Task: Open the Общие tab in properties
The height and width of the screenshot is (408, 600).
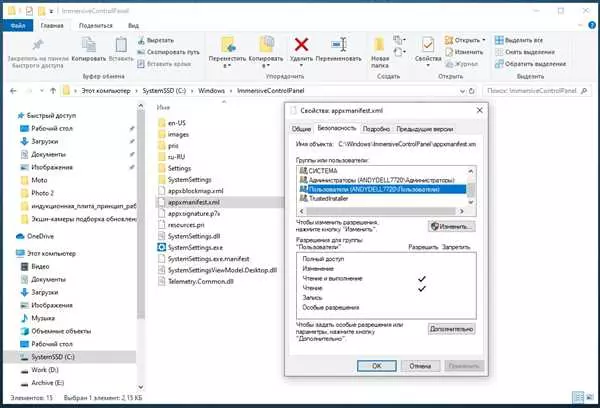Action: click(301, 129)
